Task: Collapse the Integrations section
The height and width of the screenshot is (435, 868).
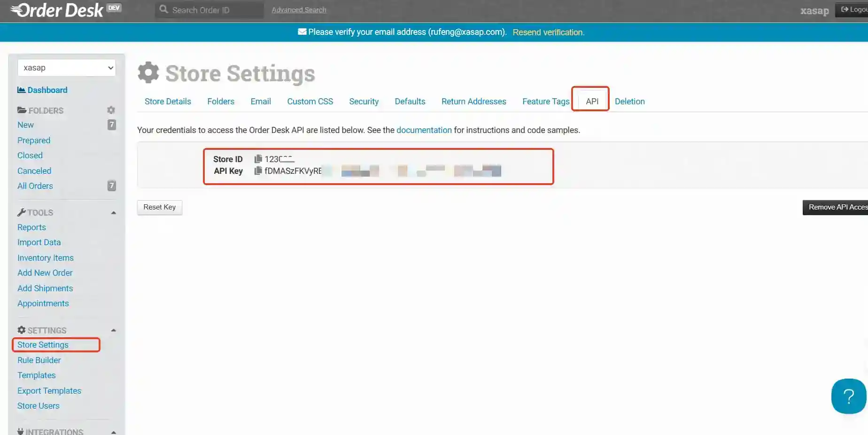Action: pyautogui.click(x=113, y=432)
